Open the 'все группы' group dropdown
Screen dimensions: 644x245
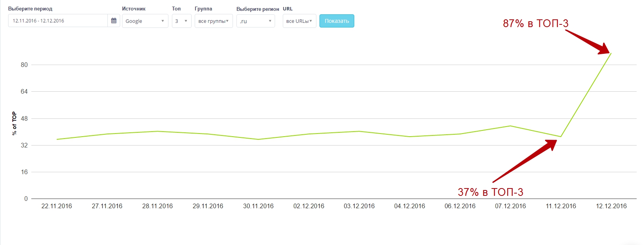[213, 21]
